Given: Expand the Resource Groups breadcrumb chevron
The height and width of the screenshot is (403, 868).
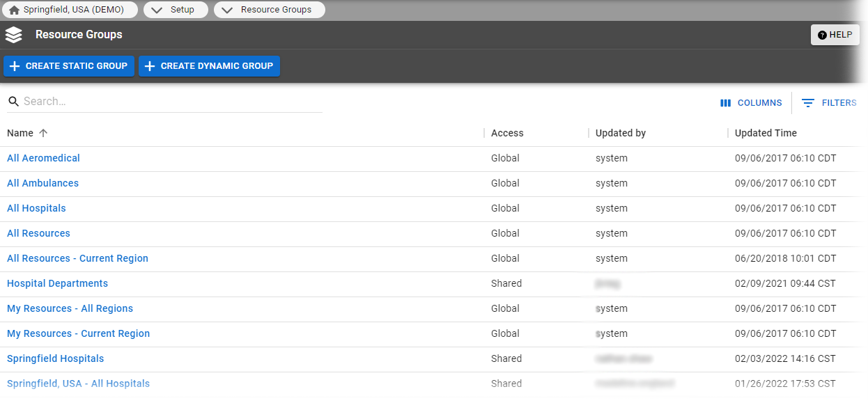Looking at the screenshot, I should click(x=227, y=10).
